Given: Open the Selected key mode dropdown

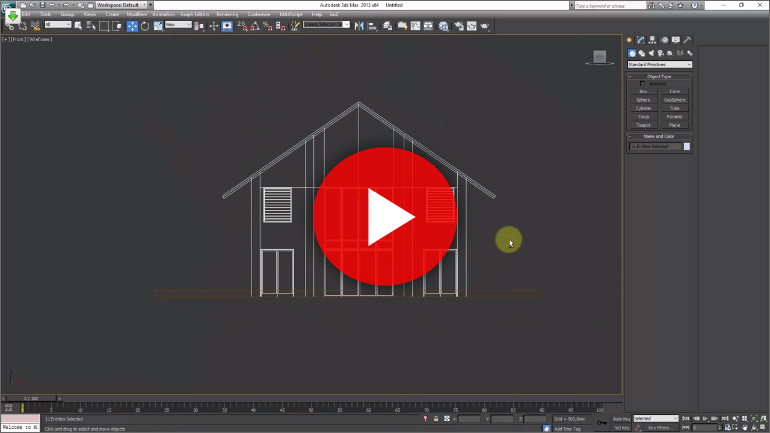Looking at the screenshot, I should (x=656, y=419).
